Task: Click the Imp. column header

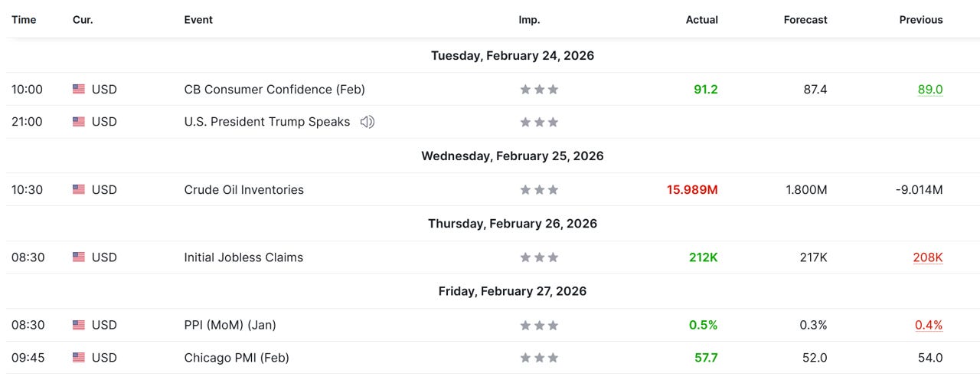Action: [529, 20]
